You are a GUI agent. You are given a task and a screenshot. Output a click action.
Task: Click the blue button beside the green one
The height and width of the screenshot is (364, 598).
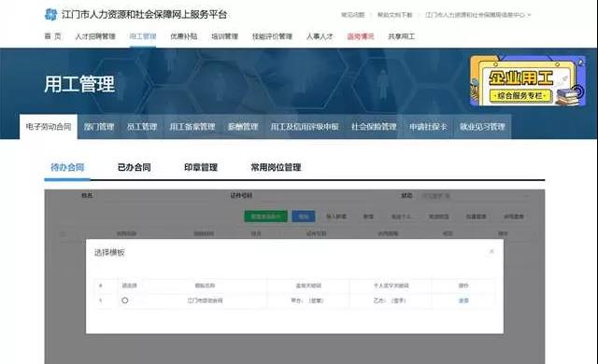tap(304, 217)
